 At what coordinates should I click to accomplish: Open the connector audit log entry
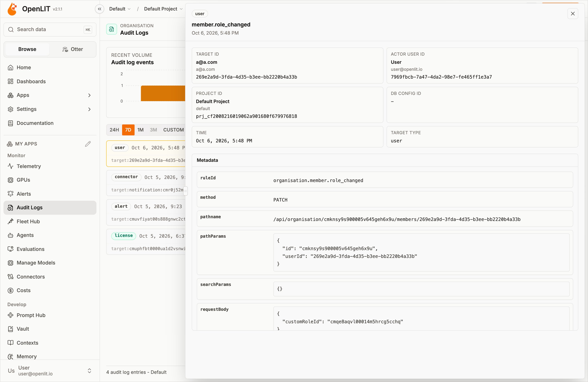146,183
